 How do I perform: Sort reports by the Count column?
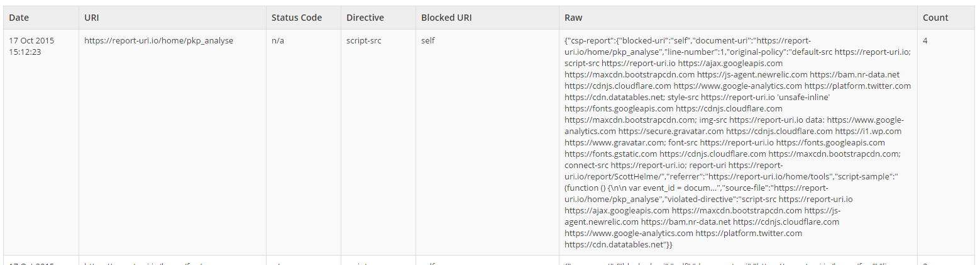tap(935, 18)
